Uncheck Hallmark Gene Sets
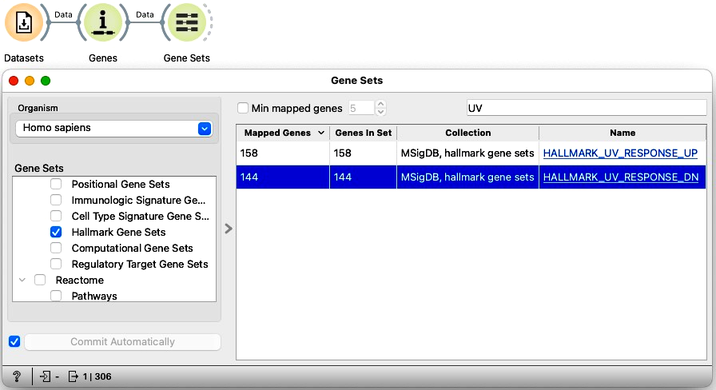The width and height of the screenshot is (716, 390). tap(56, 232)
